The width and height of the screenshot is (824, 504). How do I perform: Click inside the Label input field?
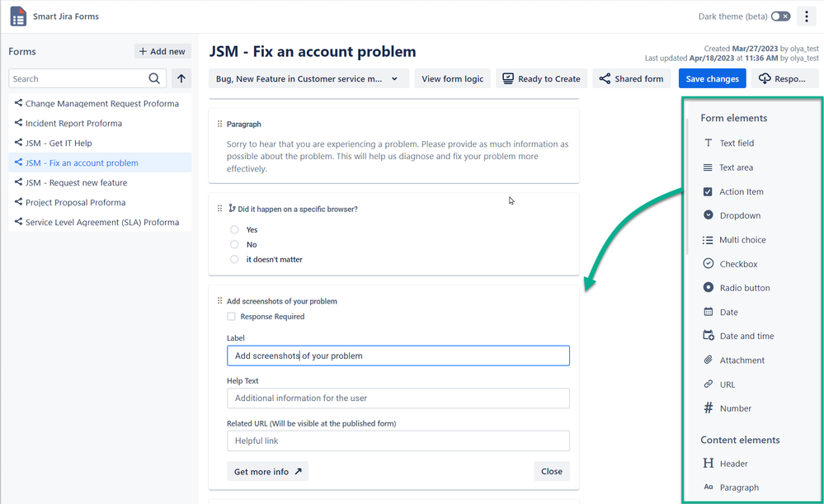[x=398, y=355]
